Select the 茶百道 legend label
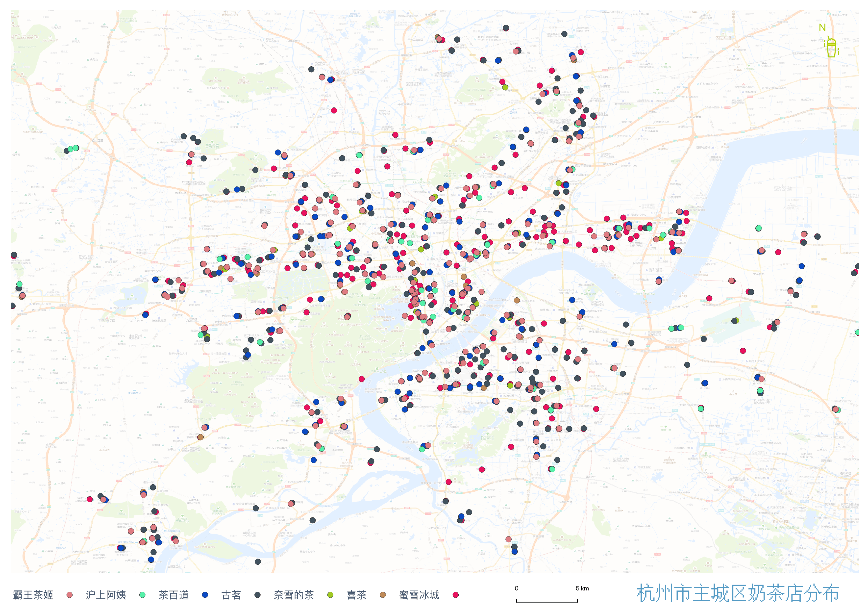 pyautogui.click(x=174, y=595)
